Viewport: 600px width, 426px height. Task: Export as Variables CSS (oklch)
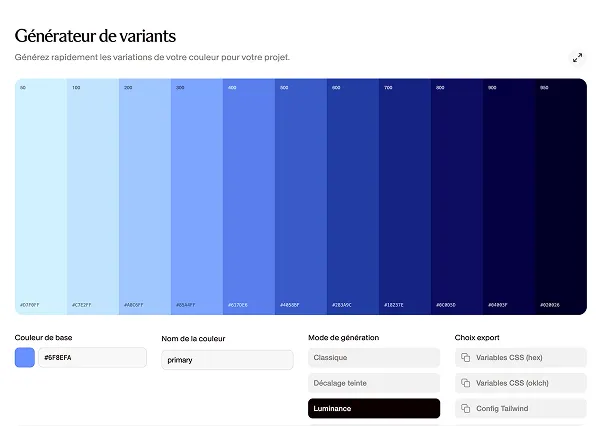pos(521,383)
